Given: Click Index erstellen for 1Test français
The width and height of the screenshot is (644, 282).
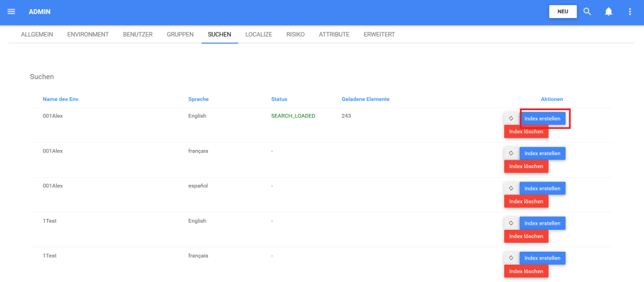Looking at the screenshot, I should click(542, 258).
